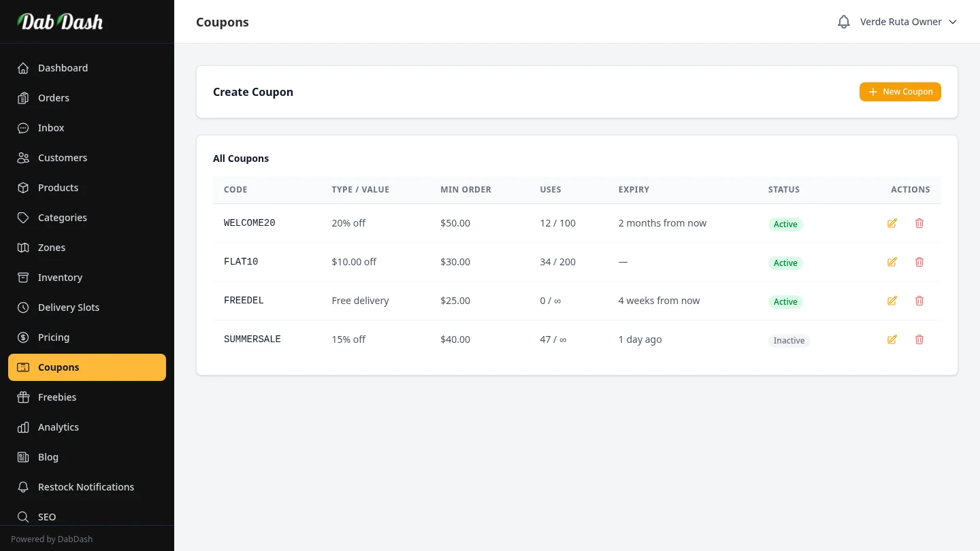Create a New Coupon
Screen dimensions: 980x551
coord(900,92)
